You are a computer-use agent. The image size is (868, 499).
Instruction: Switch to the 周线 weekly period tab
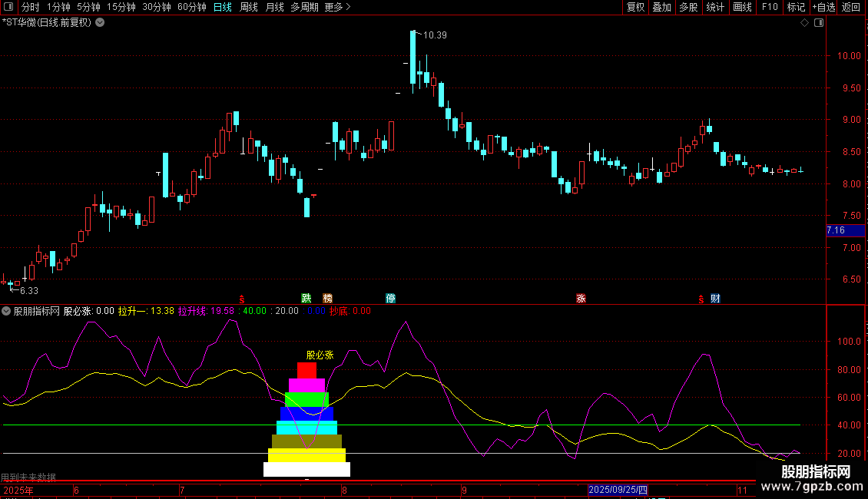tap(249, 8)
